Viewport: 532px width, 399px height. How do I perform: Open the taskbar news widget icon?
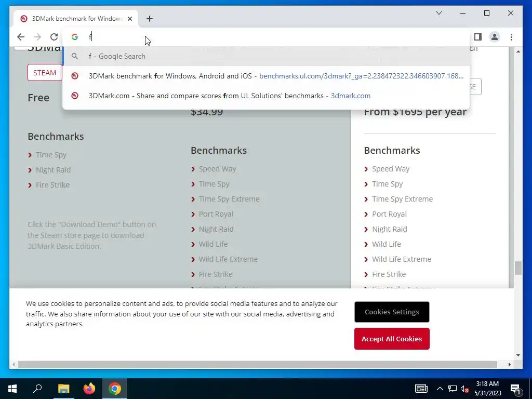(421, 389)
